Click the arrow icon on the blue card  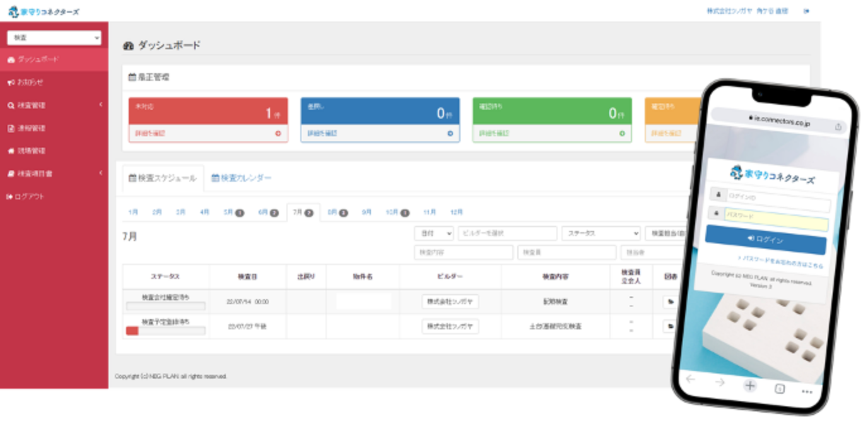tap(450, 134)
